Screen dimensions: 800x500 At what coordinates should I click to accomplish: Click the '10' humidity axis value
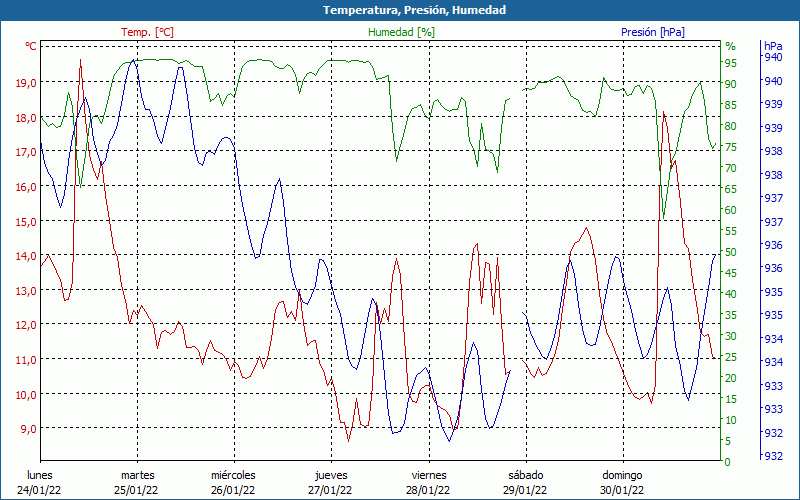coord(731,420)
